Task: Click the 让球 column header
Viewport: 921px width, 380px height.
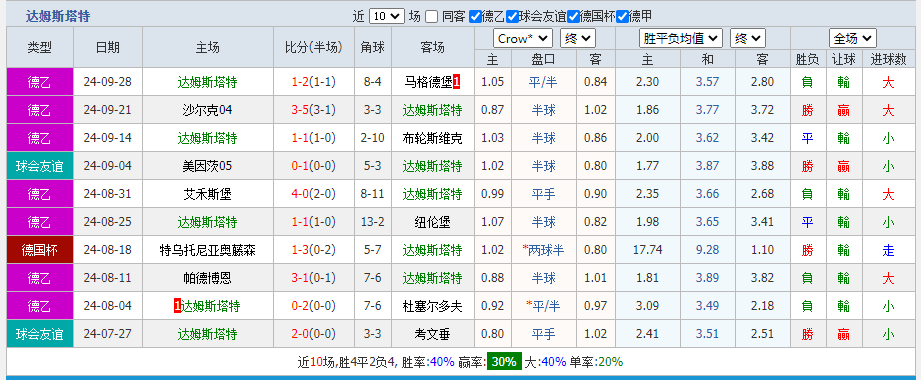Action: [844, 59]
